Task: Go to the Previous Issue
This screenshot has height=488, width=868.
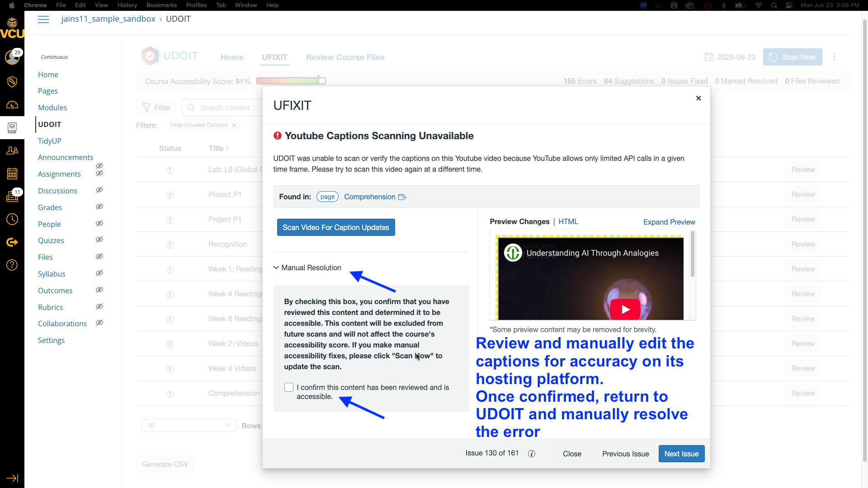Action: (625, 454)
